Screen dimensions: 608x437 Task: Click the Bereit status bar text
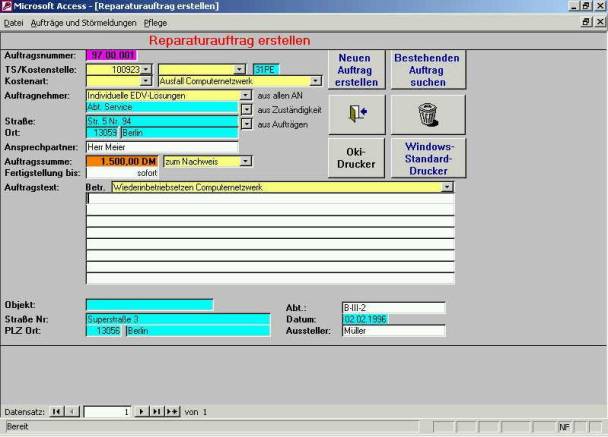click(17, 427)
